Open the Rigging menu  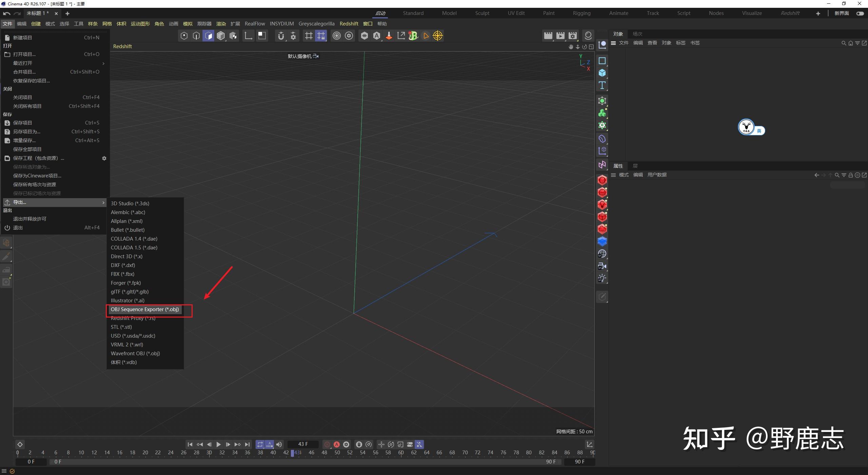click(x=581, y=13)
